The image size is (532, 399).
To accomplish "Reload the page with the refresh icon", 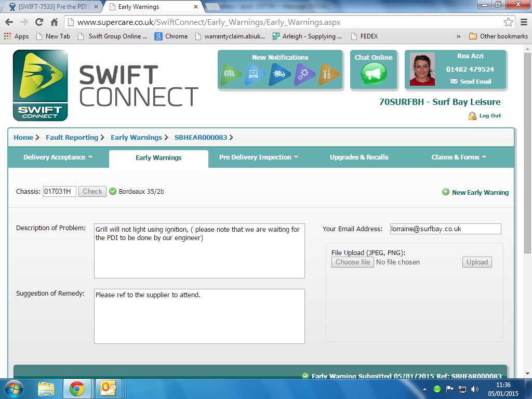I will [x=39, y=22].
